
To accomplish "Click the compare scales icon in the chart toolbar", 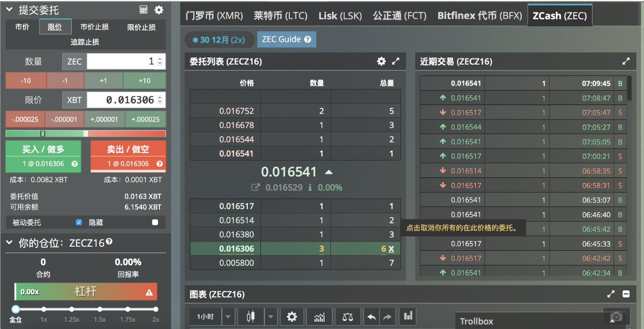I will (x=347, y=316).
